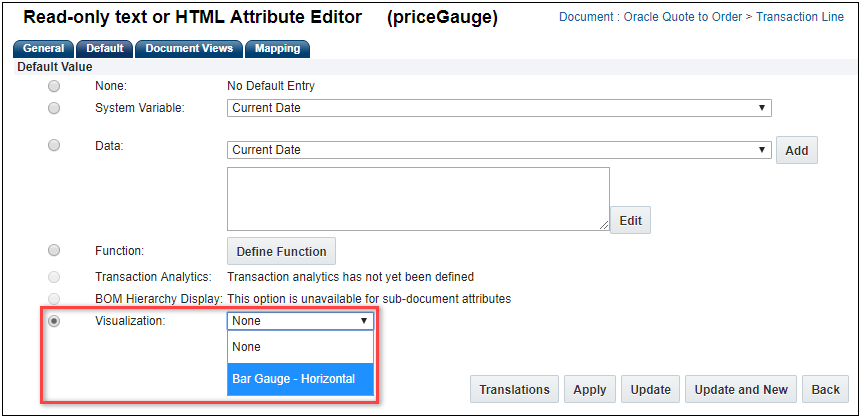
Task: Choose the System Variable radio option
Action: pyautogui.click(x=54, y=107)
